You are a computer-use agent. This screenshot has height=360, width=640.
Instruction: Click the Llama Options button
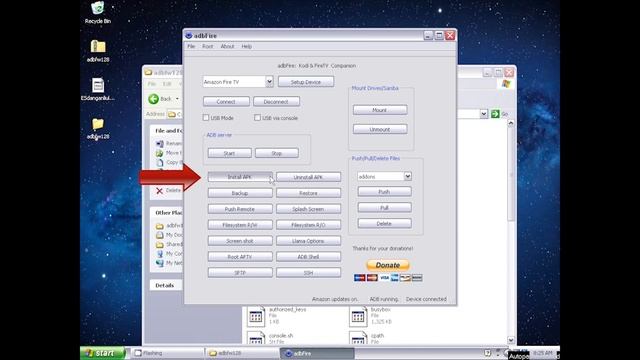(x=308, y=241)
